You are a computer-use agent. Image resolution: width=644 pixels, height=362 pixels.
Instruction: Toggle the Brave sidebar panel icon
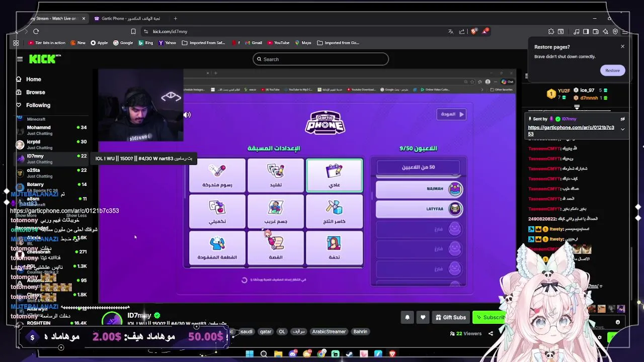click(586, 31)
